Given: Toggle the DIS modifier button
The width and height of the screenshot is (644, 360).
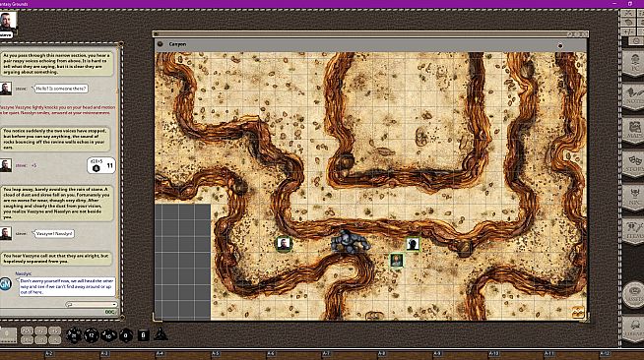Looking at the screenshot, I should 28,340.
